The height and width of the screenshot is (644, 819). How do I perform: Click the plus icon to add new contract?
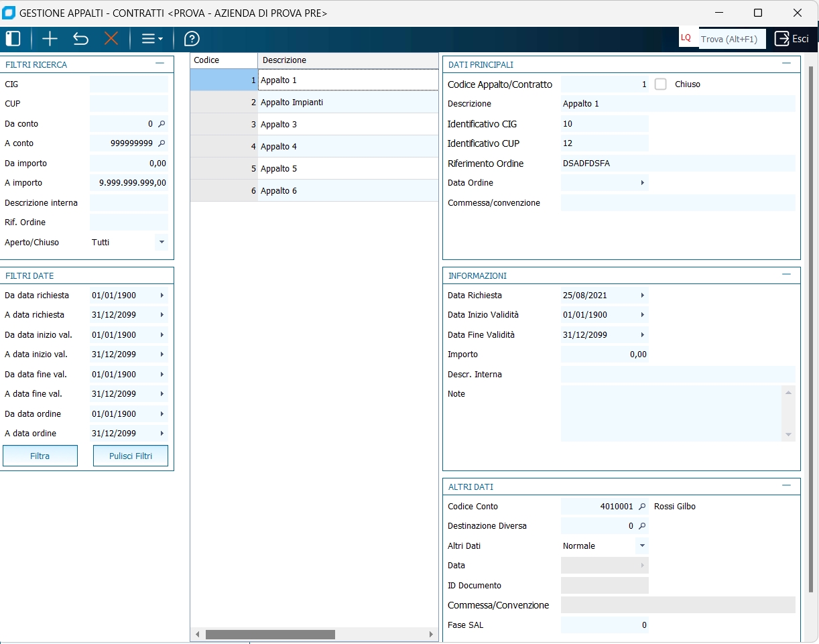coord(50,39)
